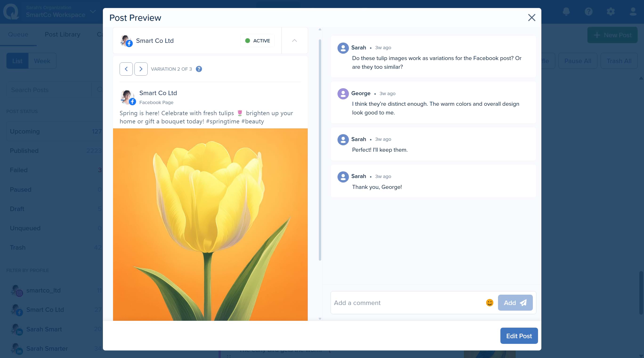Switch to the Queue tab
644x358 pixels.
[x=18, y=34]
